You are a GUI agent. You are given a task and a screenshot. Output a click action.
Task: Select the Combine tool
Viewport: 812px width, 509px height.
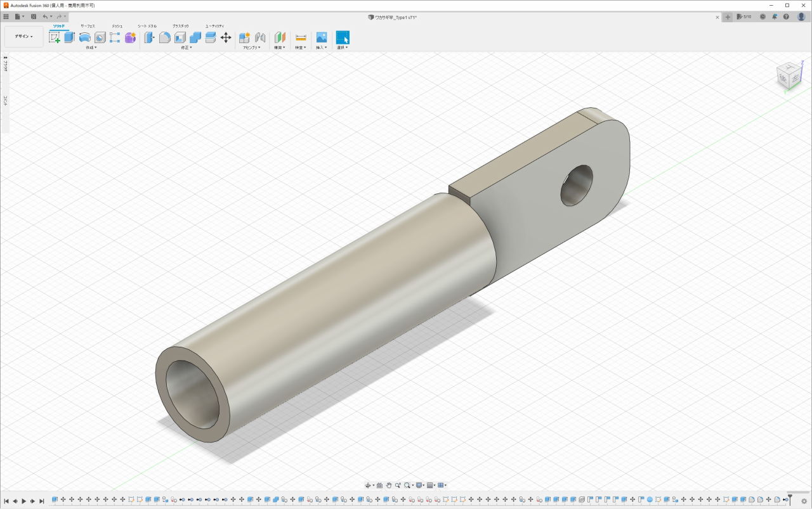tap(195, 37)
